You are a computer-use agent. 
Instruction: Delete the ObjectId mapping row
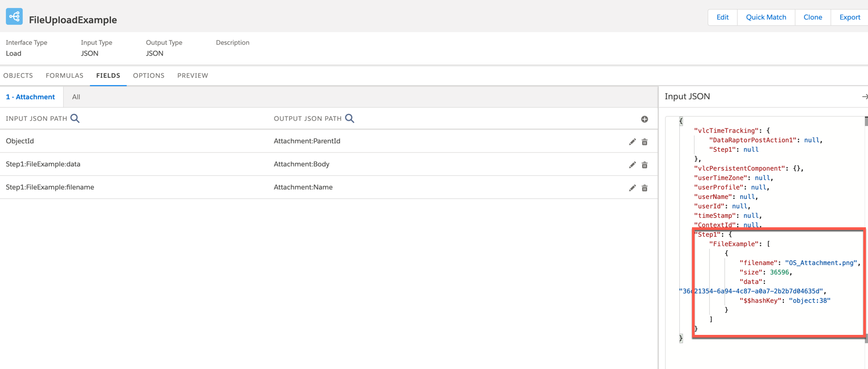point(645,142)
